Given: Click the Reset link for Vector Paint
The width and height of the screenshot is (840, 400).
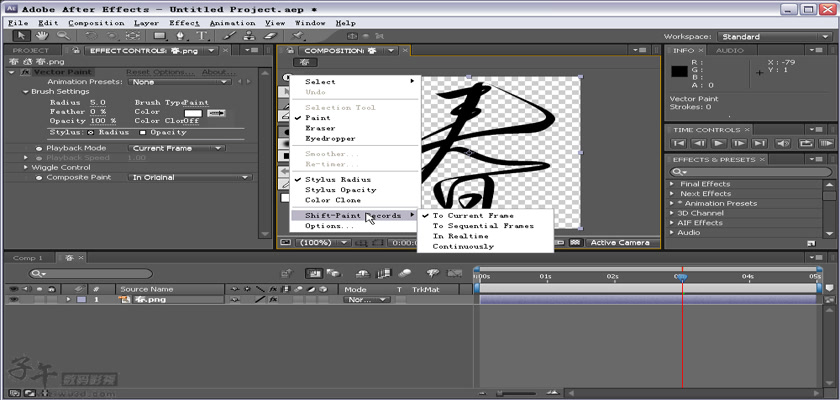Looking at the screenshot, I should click(x=138, y=72).
